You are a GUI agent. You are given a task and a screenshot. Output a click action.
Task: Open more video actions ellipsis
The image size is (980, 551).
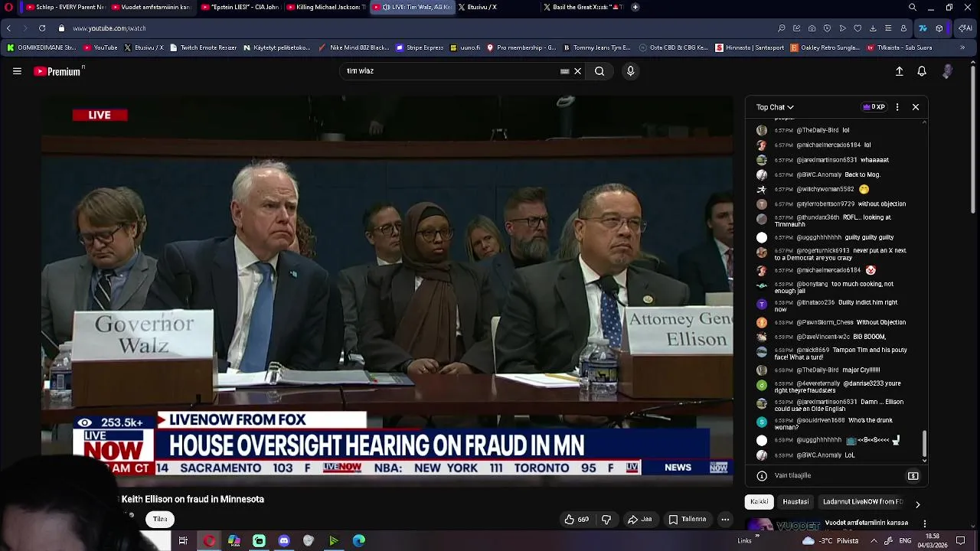pos(725,520)
